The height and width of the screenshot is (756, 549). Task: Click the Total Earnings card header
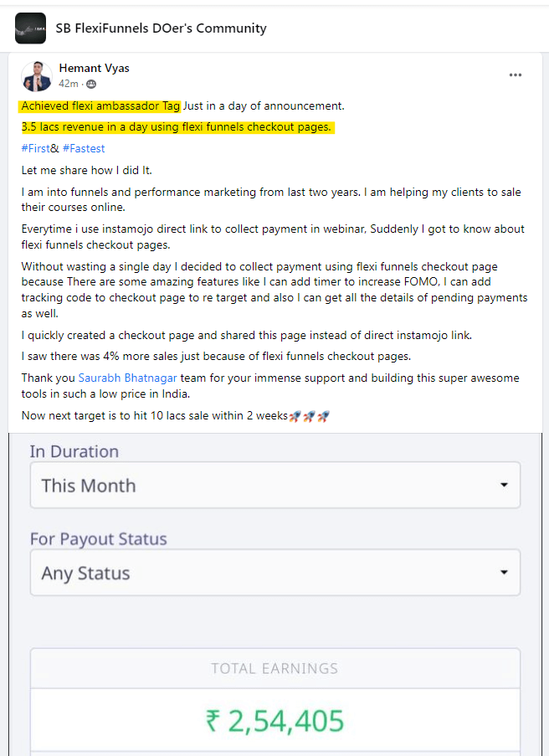[275, 668]
